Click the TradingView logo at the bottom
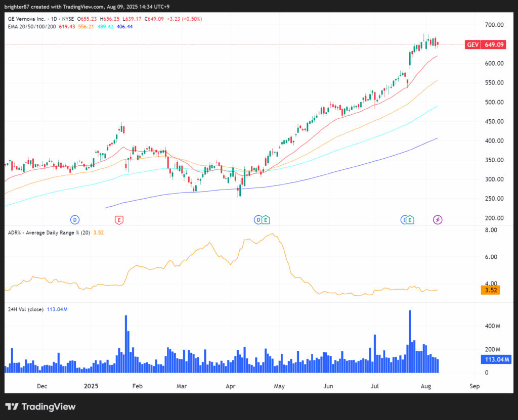Viewport: 518px width, 420px height. [x=40, y=406]
